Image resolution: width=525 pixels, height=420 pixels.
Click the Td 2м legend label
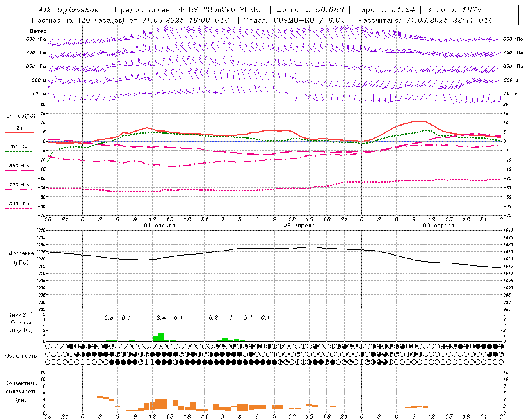19,147
